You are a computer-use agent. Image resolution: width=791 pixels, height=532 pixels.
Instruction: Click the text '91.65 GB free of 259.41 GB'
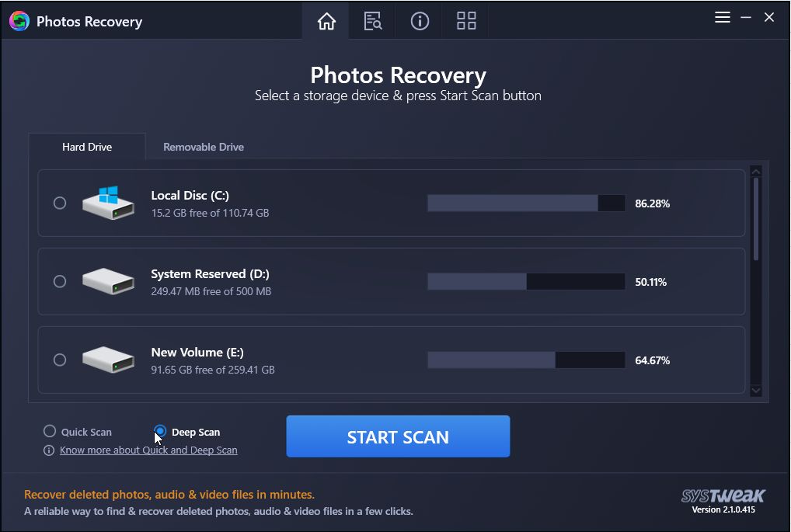click(213, 370)
